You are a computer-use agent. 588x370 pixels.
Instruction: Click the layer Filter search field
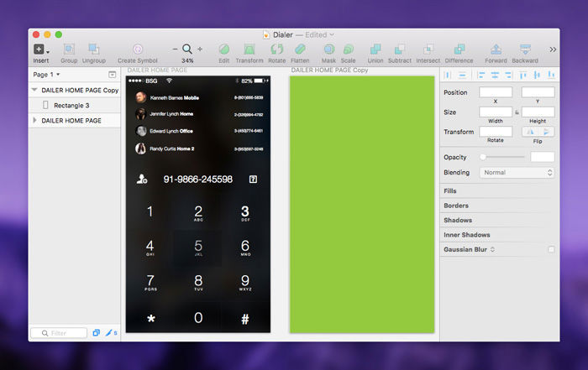coord(59,333)
